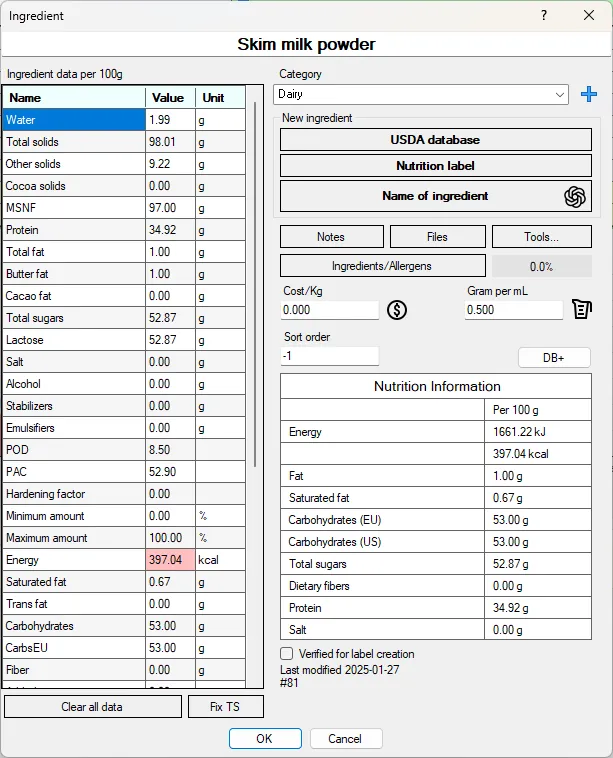Image resolution: width=613 pixels, height=758 pixels.
Task: Click the Carbohydrates value in left table
Action: (170, 626)
